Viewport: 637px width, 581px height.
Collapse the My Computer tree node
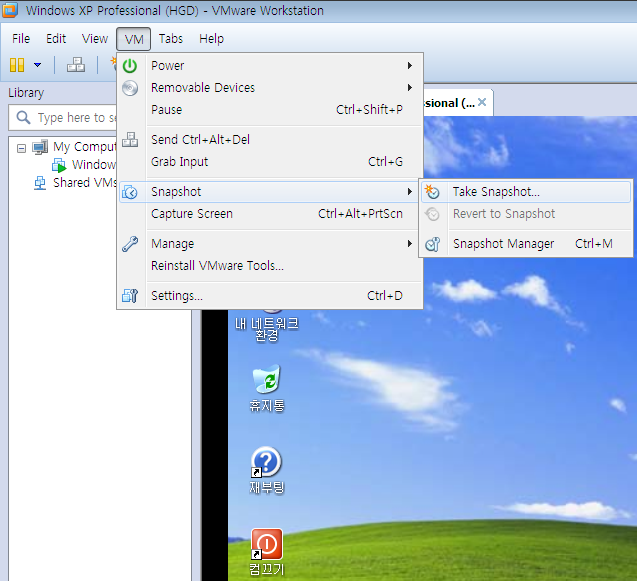tap(21, 148)
